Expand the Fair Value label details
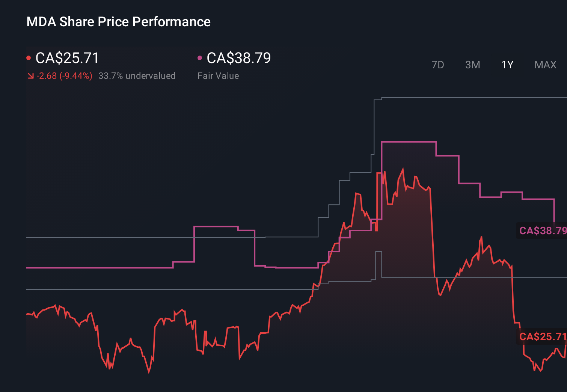Screen dimensions: 567x392 point(218,75)
